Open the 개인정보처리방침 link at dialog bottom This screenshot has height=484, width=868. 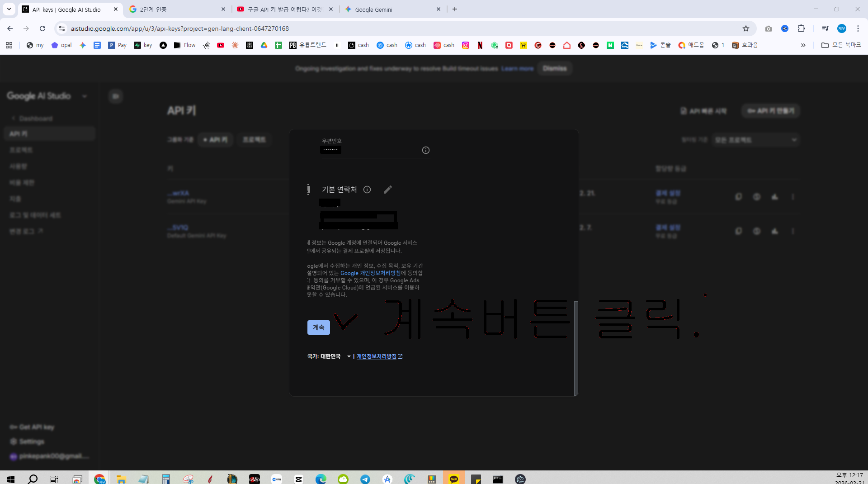[x=379, y=356]
